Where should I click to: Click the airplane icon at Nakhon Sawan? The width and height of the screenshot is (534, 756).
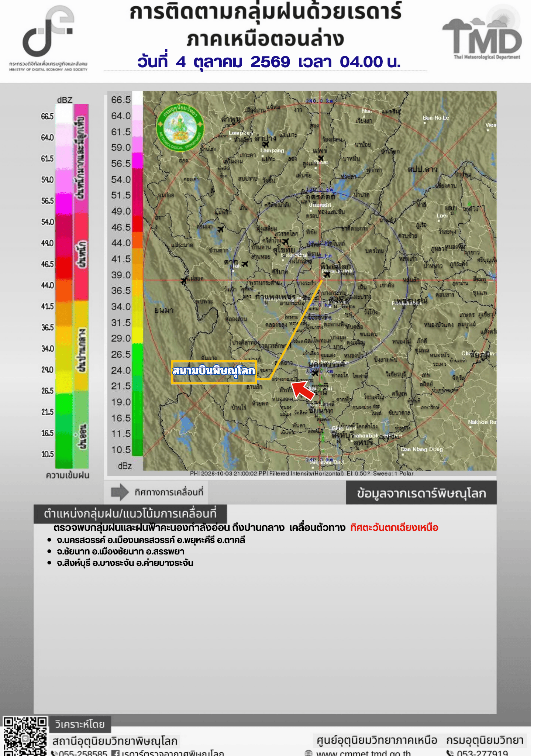point(315,373)
